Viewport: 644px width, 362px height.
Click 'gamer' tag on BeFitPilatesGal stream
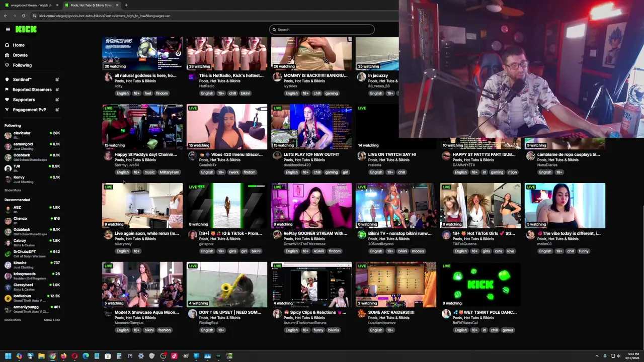click(508, 330)
